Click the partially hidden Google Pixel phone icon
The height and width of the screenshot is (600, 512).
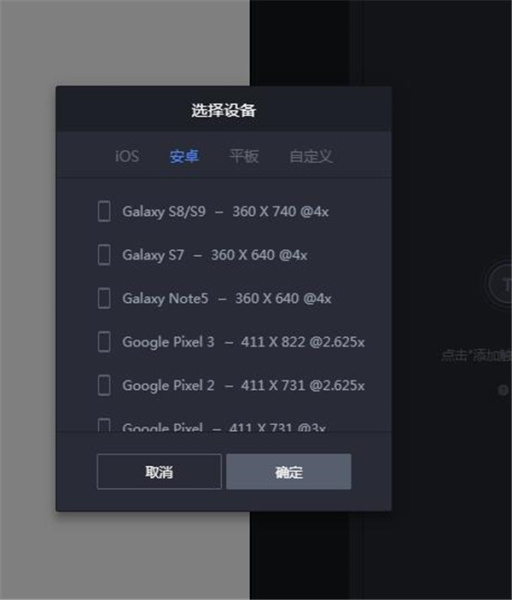[104, 425]
